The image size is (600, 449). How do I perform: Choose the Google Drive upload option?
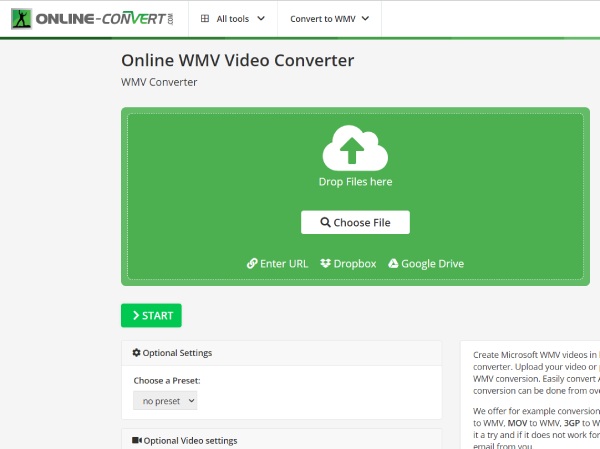(x=426, y=263)
